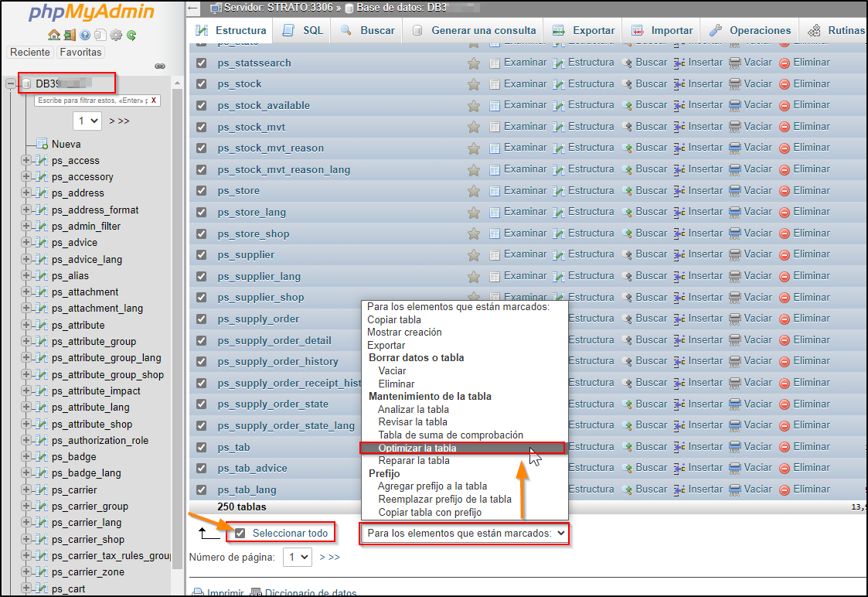Clear the table filter input field
Screen dimensions: 868x597
(155, 100)
